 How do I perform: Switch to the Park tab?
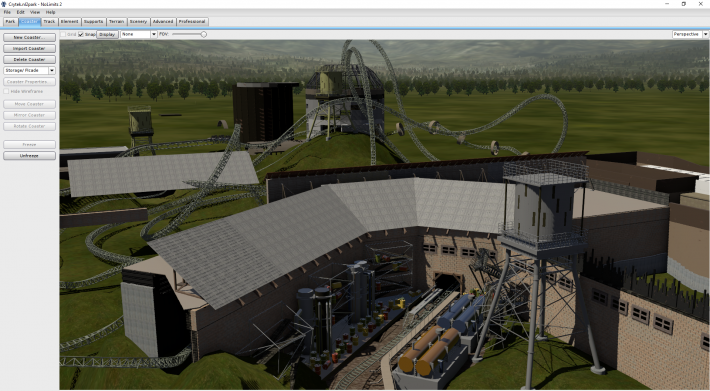(10, 22)
